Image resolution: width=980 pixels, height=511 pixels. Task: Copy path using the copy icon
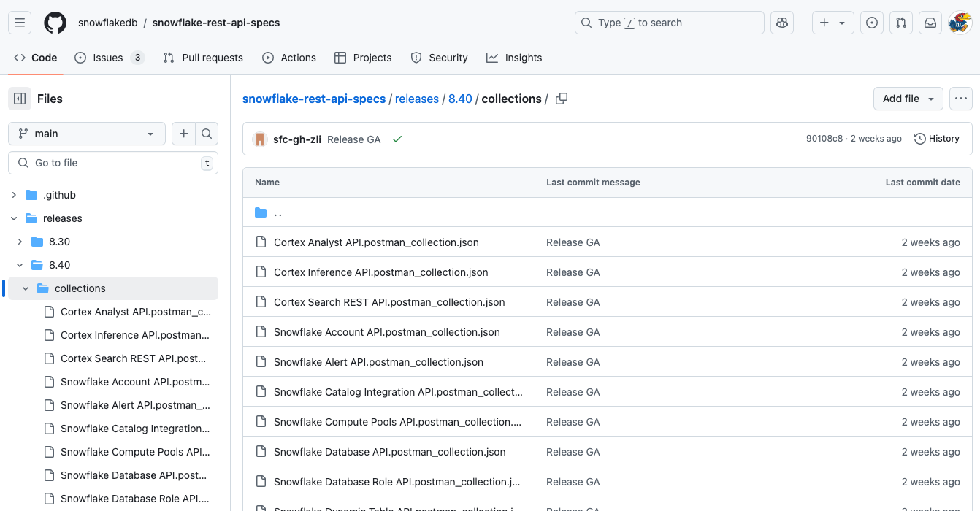click(562, 99)
